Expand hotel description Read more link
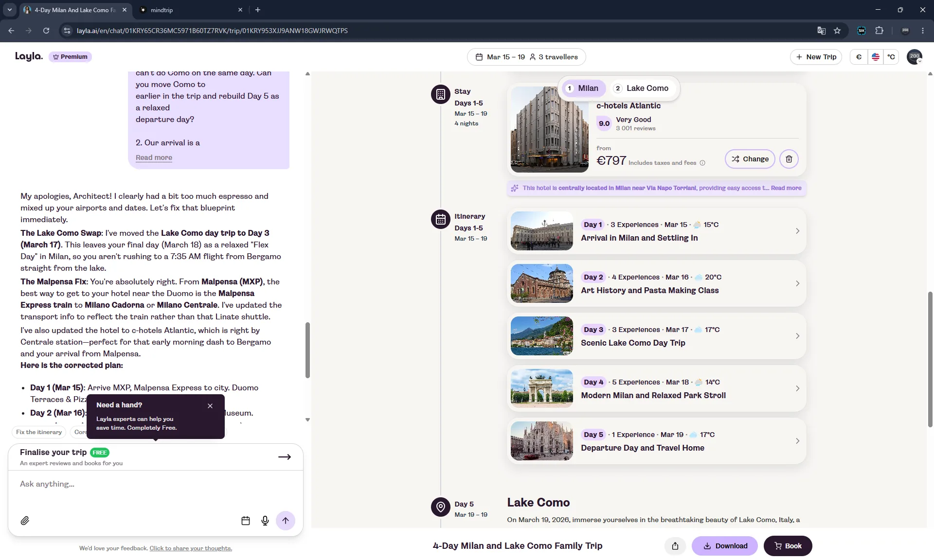The height and width of the screenshot is (560, 934). [786, 188]
